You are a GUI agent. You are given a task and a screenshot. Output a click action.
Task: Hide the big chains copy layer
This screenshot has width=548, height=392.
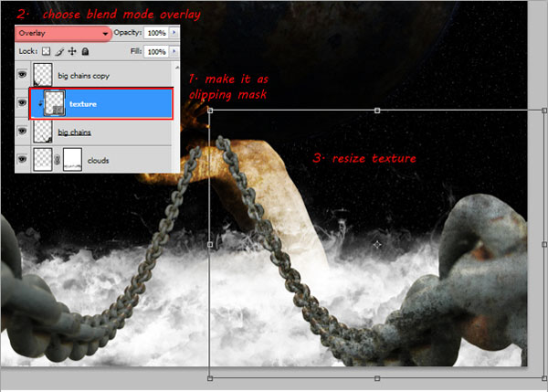point(22,74)
